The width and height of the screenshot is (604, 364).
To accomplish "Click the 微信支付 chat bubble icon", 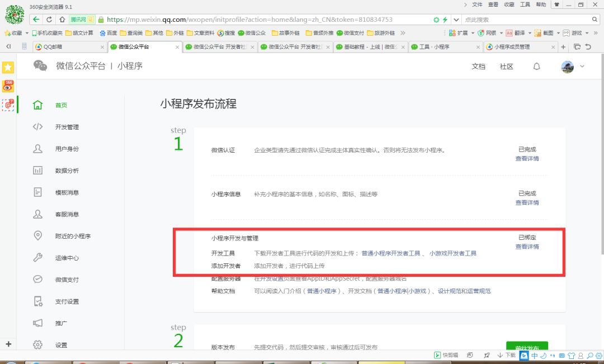I will click(x=38, y=279).
